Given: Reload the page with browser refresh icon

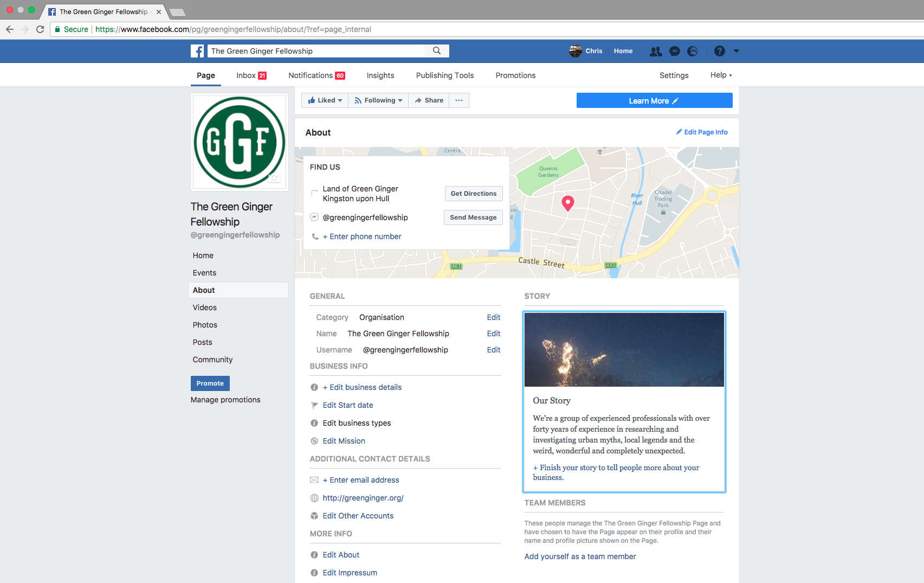Looking at the screenshot, I should (40, 29).
